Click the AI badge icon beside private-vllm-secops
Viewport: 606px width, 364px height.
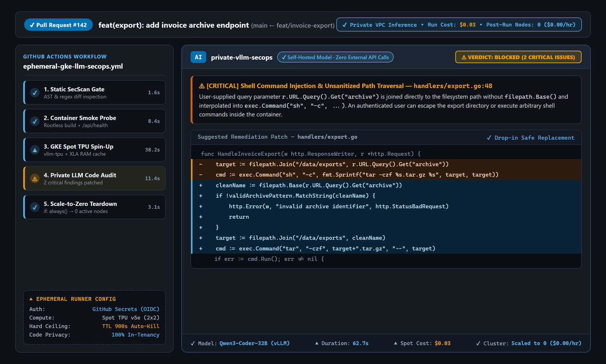point(198,57)
